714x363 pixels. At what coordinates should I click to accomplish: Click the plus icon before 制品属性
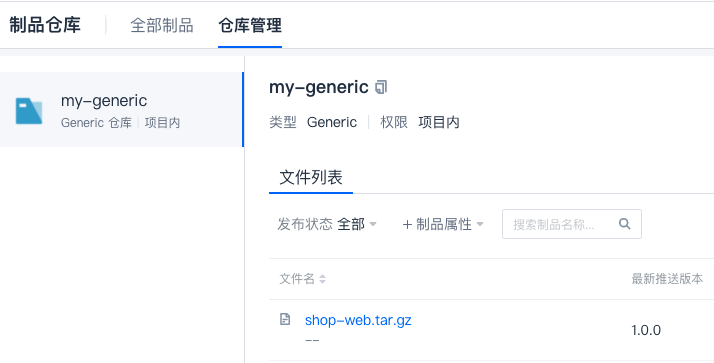click(407, 225)
